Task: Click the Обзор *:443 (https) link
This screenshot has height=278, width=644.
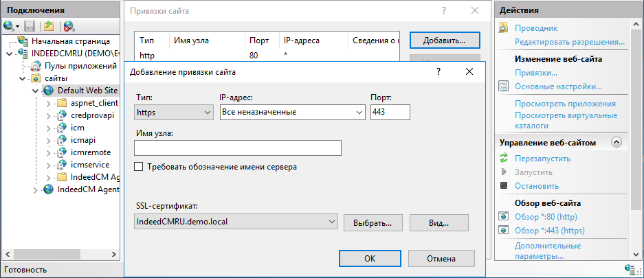Action: [x=548, y=231]
